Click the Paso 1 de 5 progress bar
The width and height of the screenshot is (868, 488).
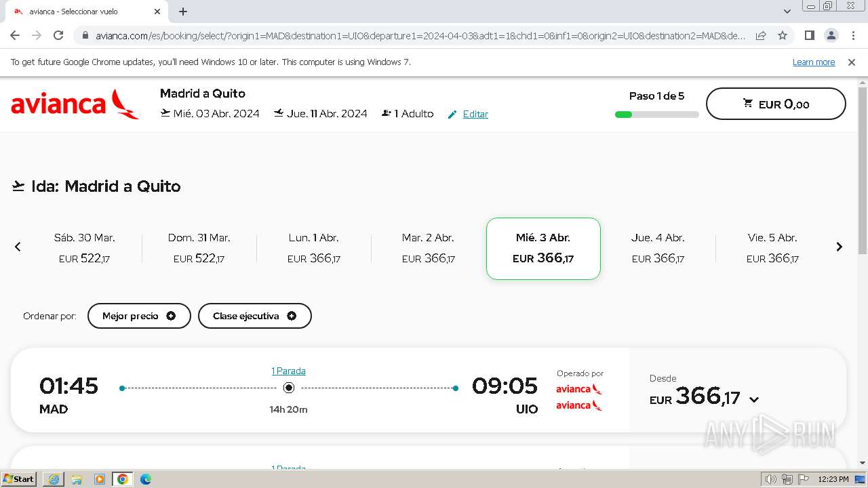pyautogui.click(x=656, y=115)
